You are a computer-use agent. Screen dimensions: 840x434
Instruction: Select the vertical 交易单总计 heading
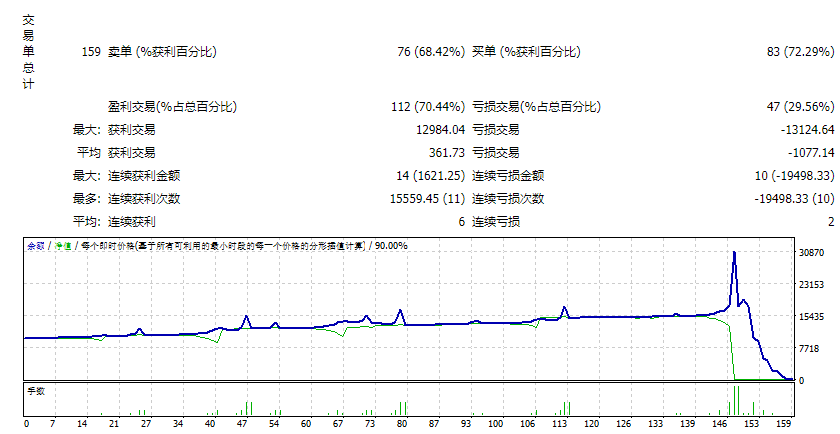[28, 52]
